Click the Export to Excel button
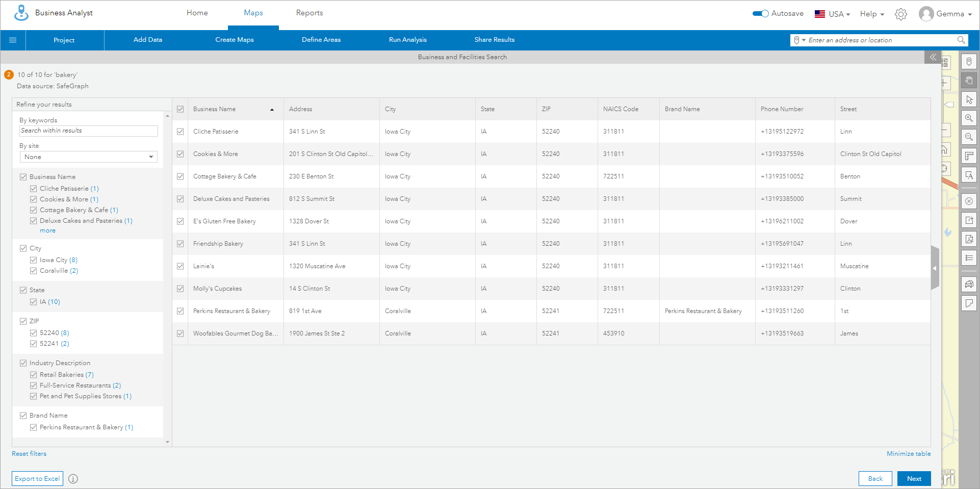 37,479
